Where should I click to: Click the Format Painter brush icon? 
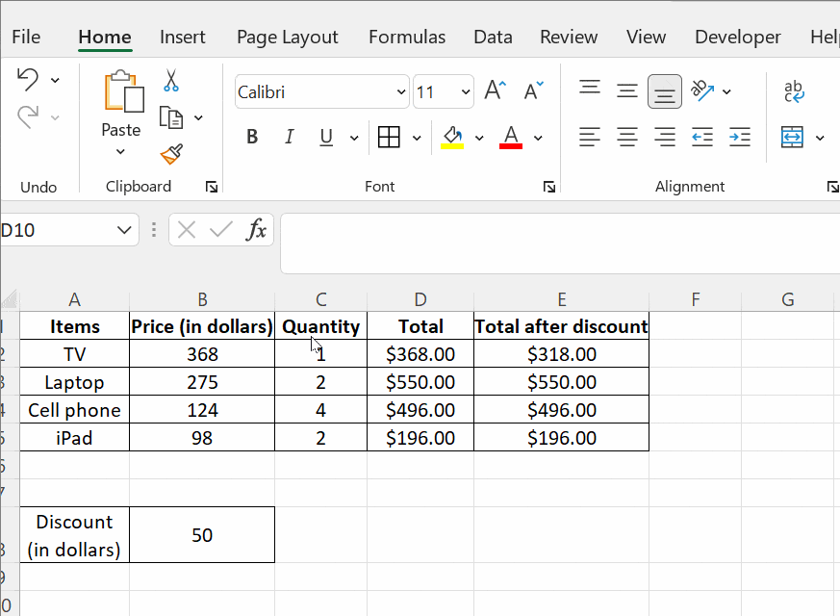click(171, 154)
